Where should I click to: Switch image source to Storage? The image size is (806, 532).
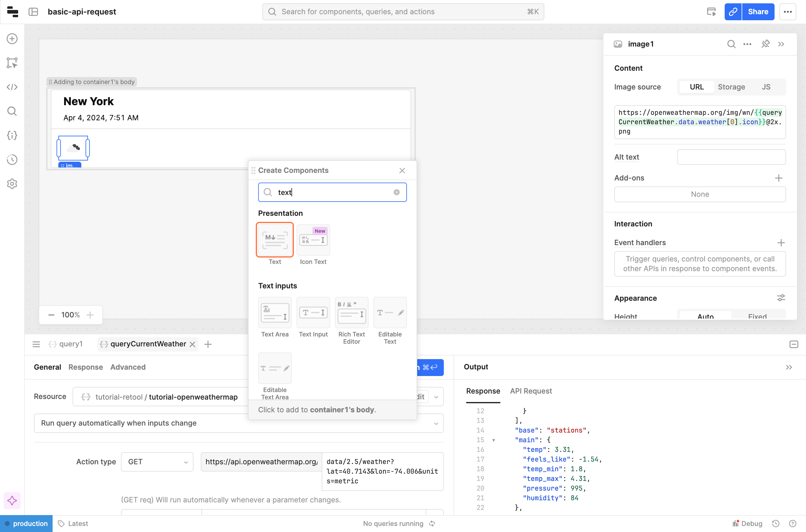click(x=731, y=87)
